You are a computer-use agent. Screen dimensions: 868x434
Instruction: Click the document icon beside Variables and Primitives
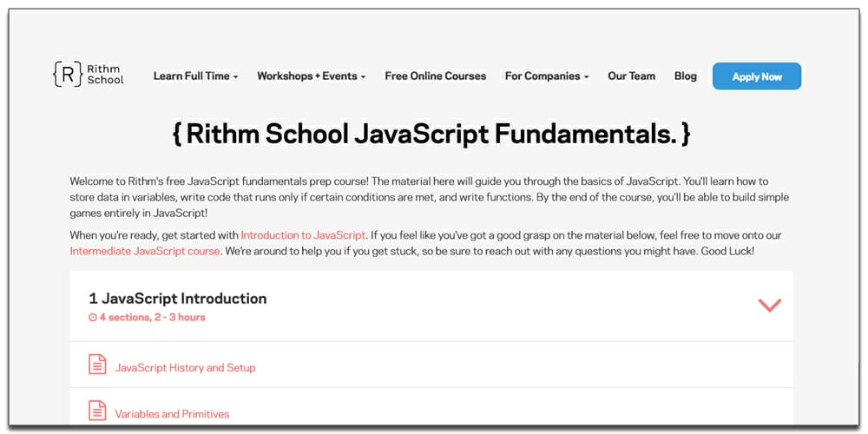[97, 411]
